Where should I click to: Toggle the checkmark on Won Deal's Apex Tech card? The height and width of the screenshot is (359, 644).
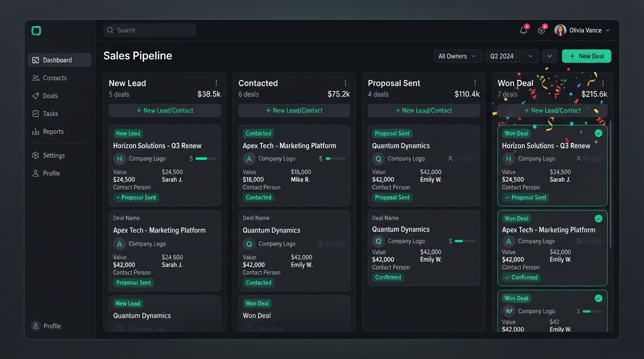point(598,218)
